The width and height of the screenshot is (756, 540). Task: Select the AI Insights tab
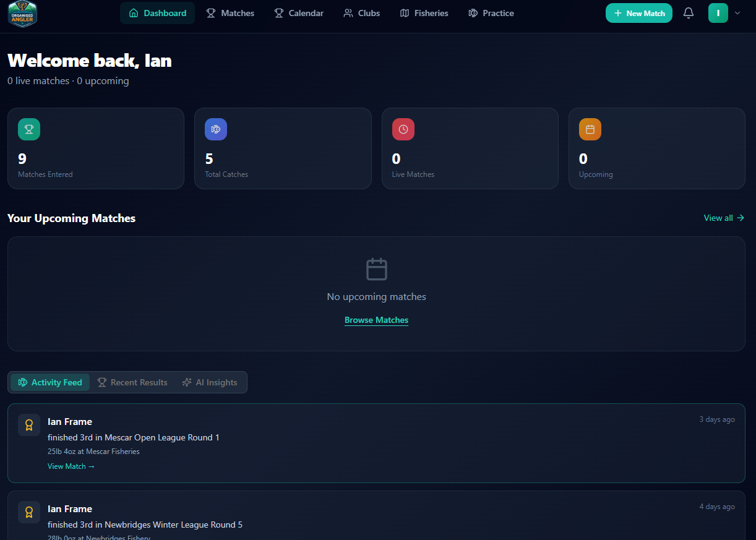coord(210,382)
